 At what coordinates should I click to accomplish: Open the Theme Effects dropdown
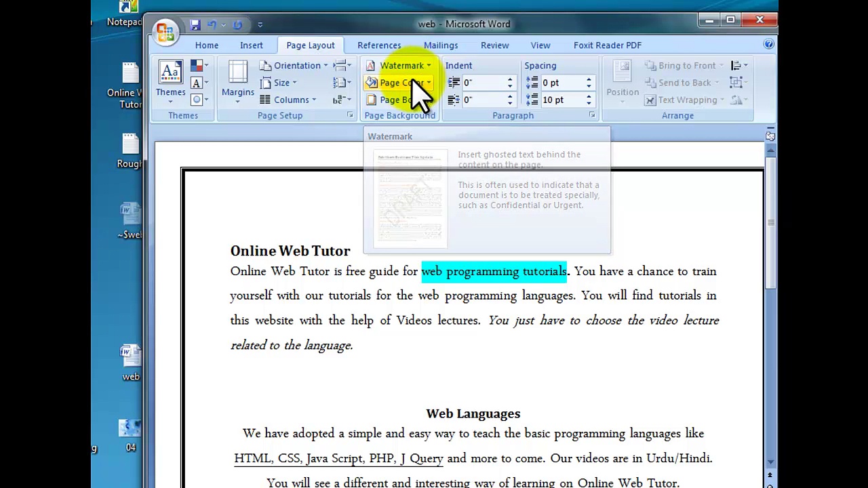coord(199,100)
